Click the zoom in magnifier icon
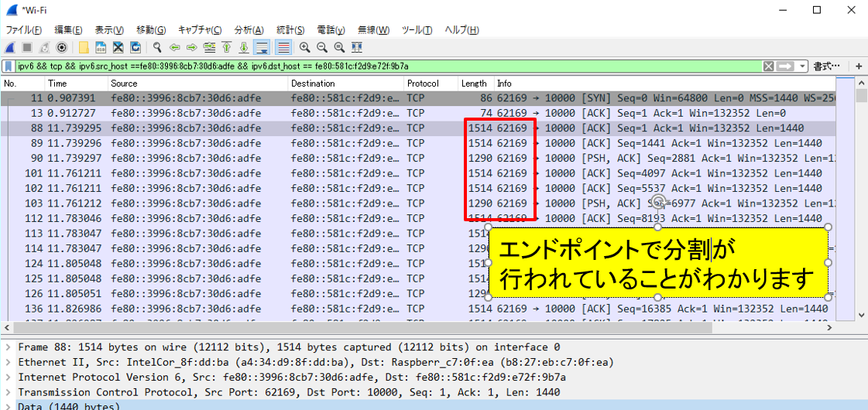Viewport: 868px width, 410px height. pos(304,47)
